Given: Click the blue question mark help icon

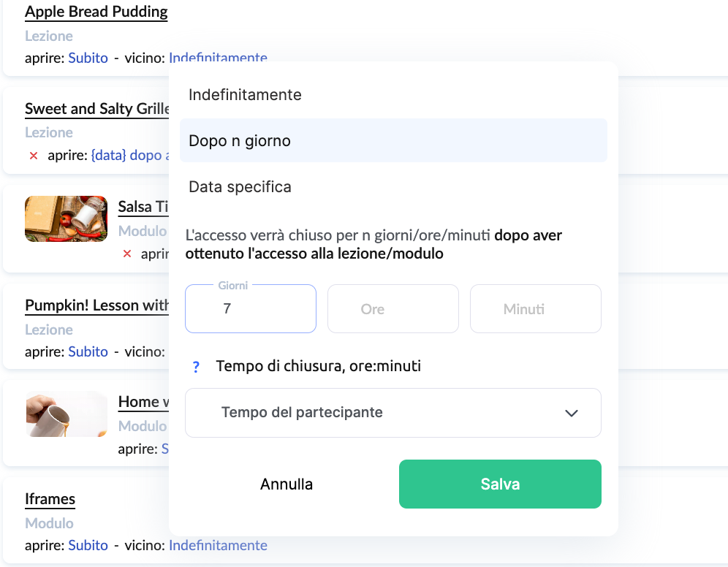Looking at the screenshot, I should 196,367.
